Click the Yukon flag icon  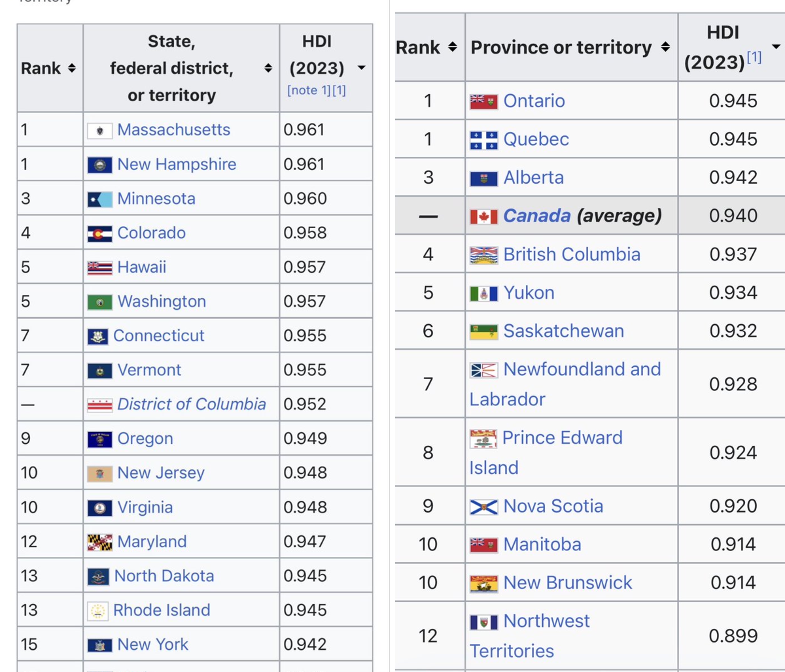click(483, 294)
